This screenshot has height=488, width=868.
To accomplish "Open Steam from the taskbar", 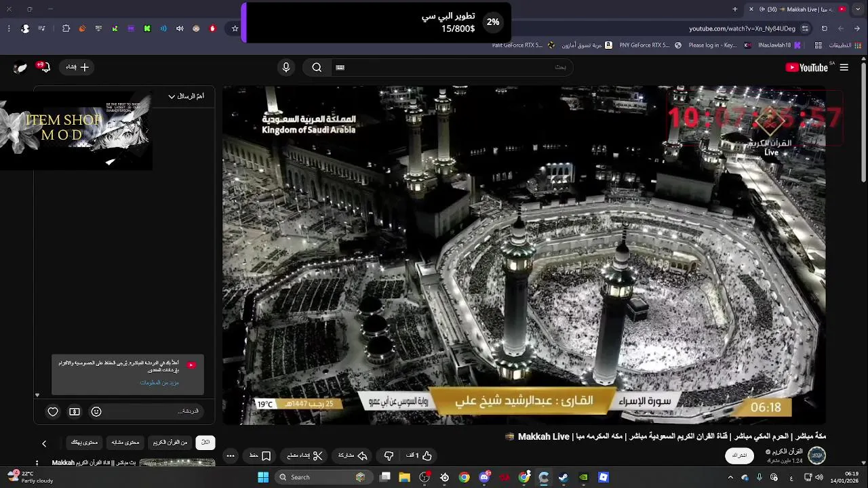I will click(564, 477).
